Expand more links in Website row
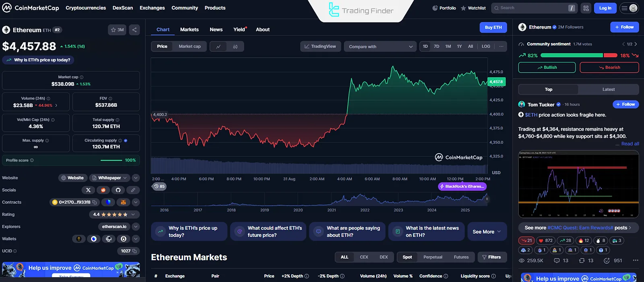The image size is (644, 282). (x=136, y=178)
